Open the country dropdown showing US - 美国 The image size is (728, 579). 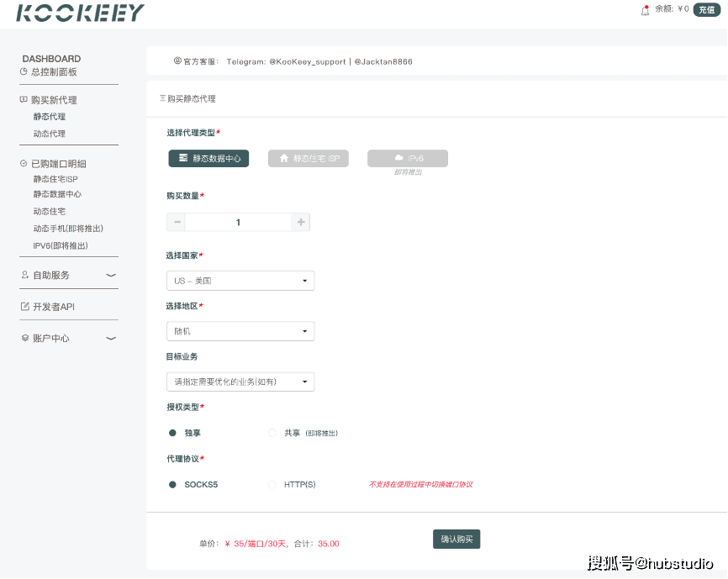click(x=240, y=280)
